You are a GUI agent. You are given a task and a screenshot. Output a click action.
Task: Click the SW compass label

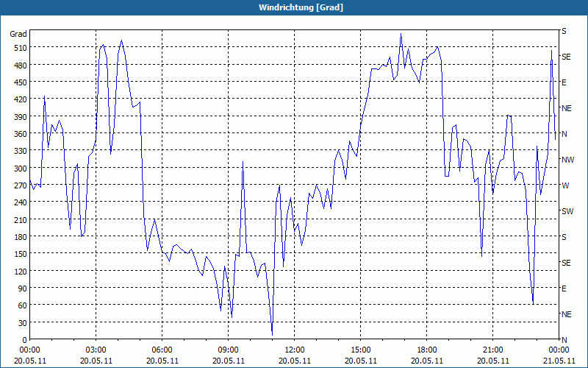[x=567, y=211]
